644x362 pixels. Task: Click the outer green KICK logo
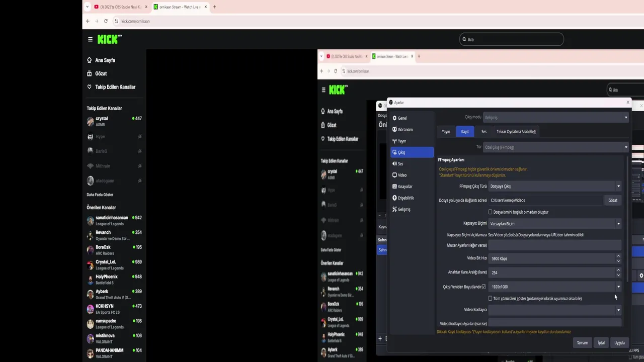[109, 39]
